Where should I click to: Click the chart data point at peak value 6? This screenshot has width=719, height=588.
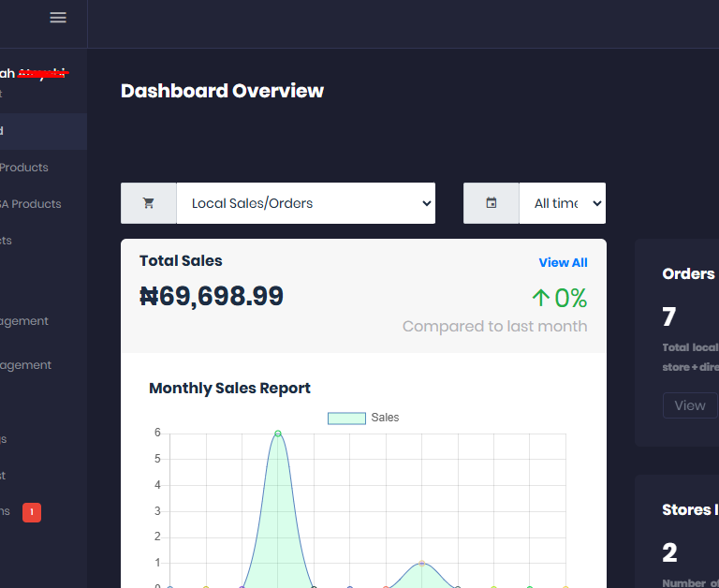point(278,434)
